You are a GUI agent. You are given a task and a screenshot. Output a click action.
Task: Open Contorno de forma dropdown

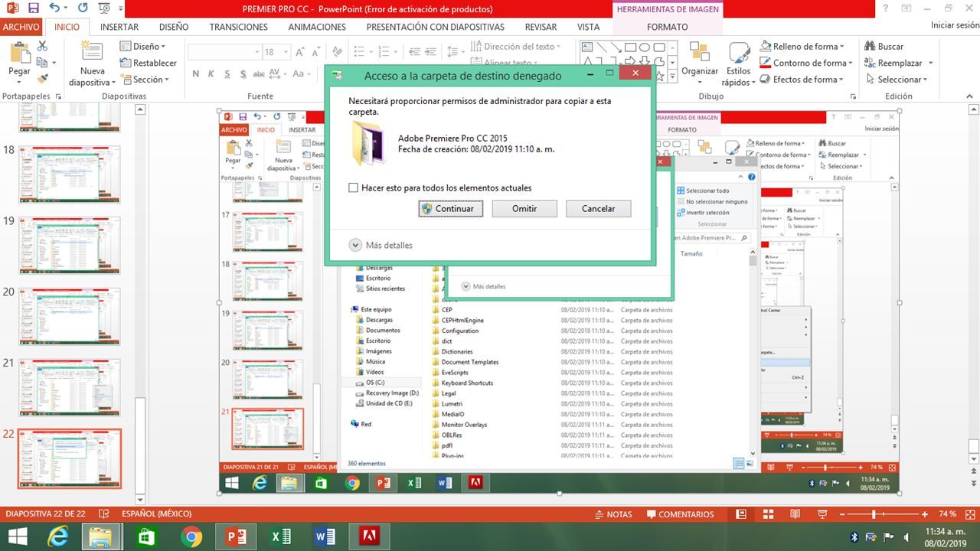click(805, 63)
